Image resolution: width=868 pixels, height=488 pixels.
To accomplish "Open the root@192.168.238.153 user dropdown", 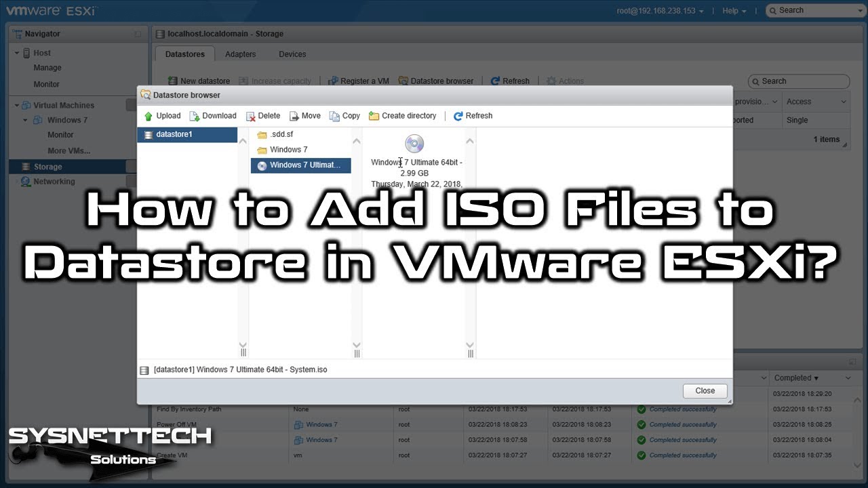I will (x=660, y=11).
